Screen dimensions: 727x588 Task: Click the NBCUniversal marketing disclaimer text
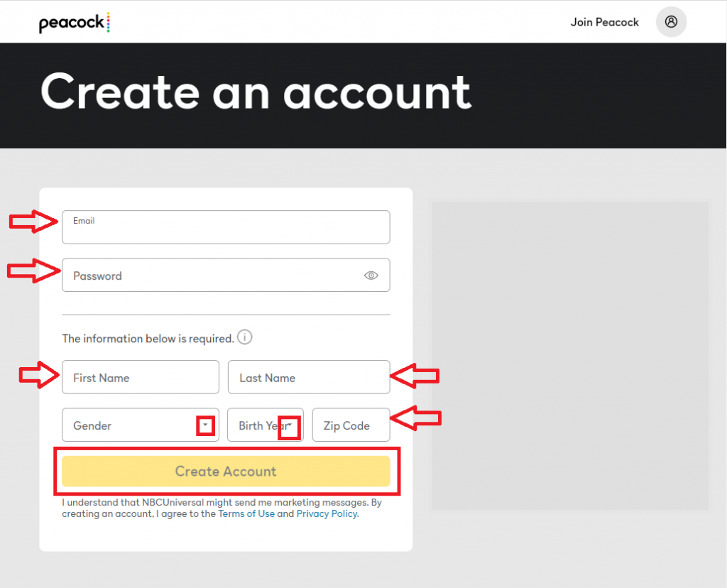coord(222,508)
